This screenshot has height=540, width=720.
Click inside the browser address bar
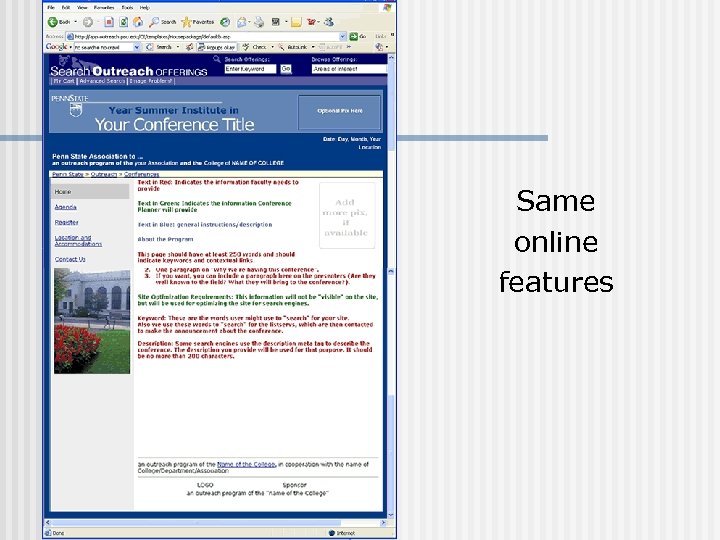tap(206, 36)
